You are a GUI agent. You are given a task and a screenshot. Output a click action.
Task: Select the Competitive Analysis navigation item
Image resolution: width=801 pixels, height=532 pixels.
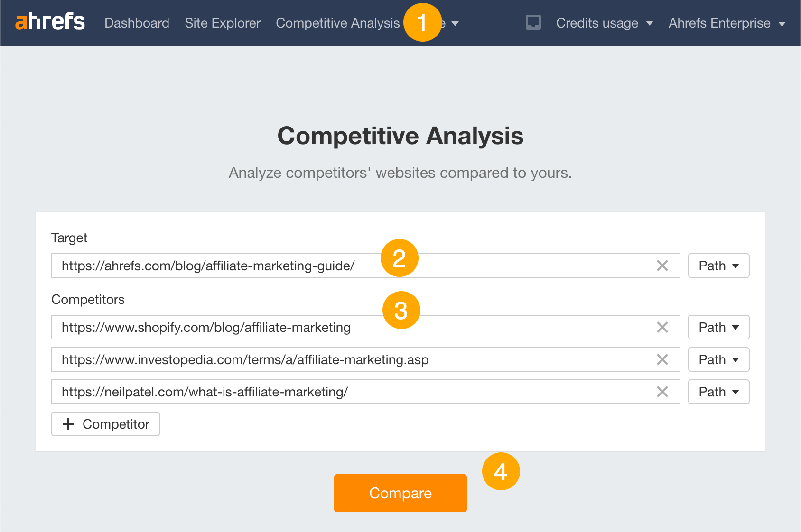(338, 23)
